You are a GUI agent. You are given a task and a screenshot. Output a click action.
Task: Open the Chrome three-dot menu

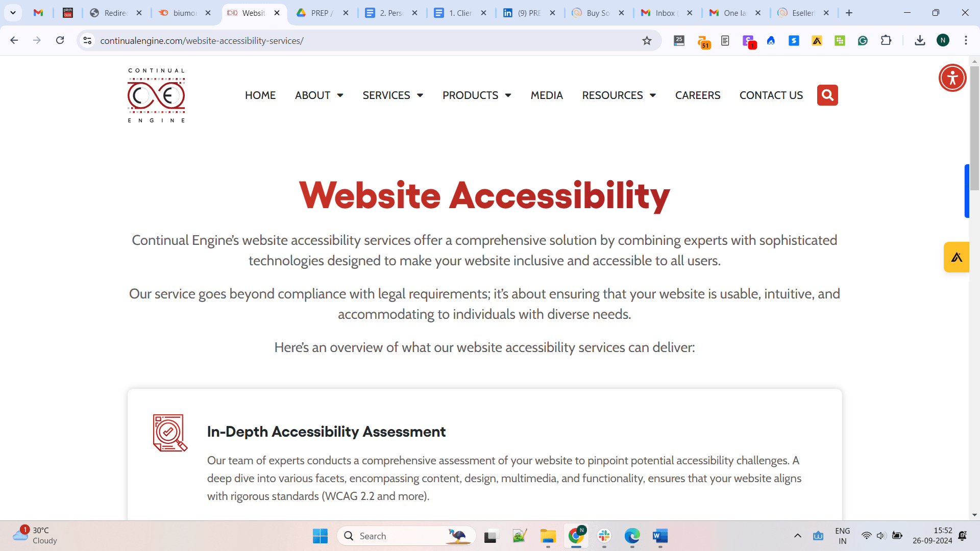pos(966,40)
